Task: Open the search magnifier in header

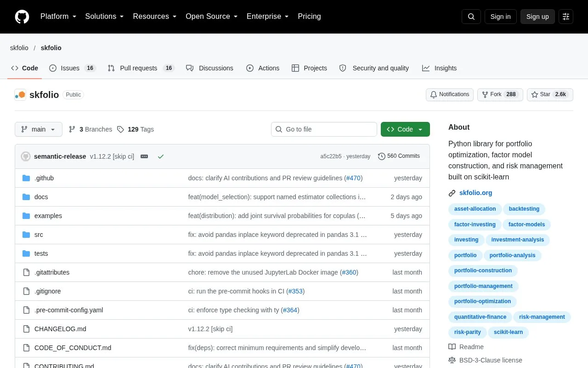Action: pos(471,17)
